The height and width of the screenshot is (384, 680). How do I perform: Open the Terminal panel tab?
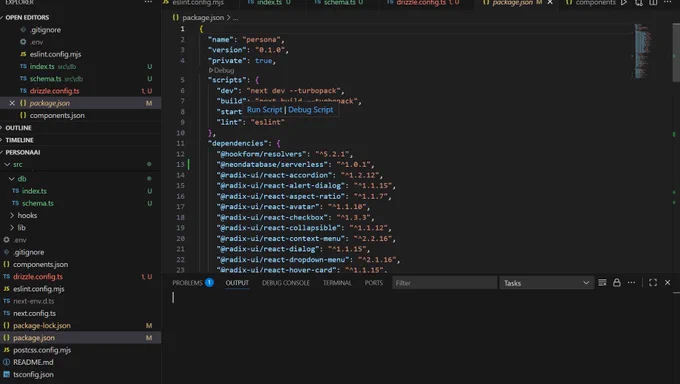pyautogui.click(x=337, y=283)
